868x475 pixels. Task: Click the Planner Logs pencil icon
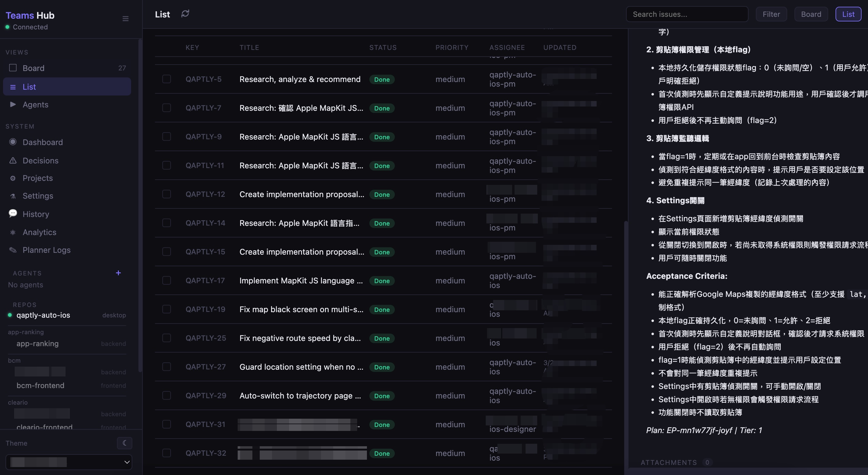[x=13, y=250]
